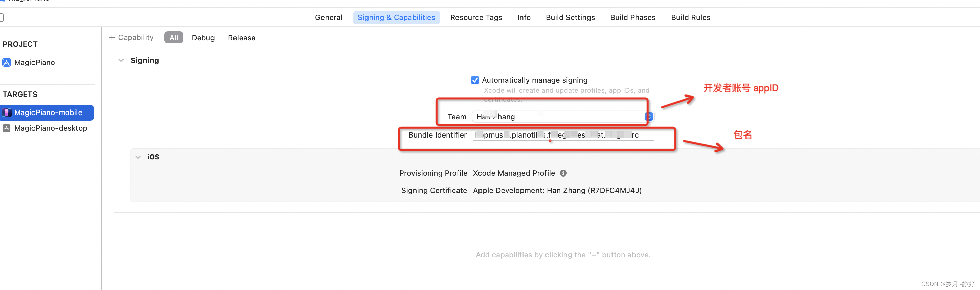This screenshot has height=290, width=980.
Task: Click MagicPiano-desktop target icon
Action: 6,128
